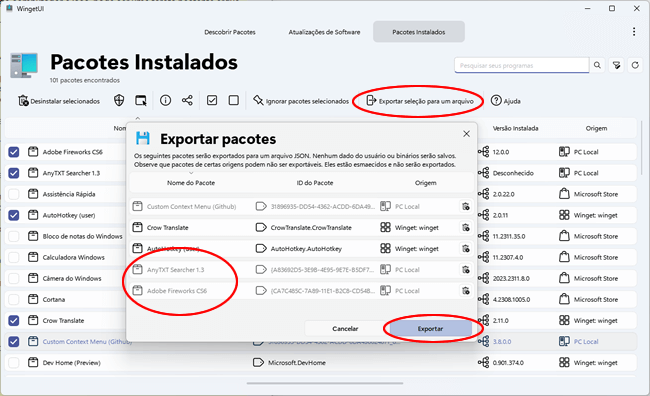Select all packages checked-box icon
The height and width of the screenshot is (396, 650).
pos(212,100)
